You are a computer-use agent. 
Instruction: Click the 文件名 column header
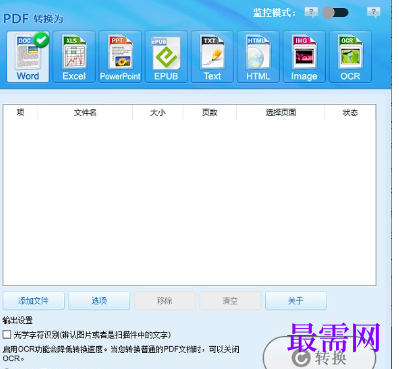coord(85,113)
